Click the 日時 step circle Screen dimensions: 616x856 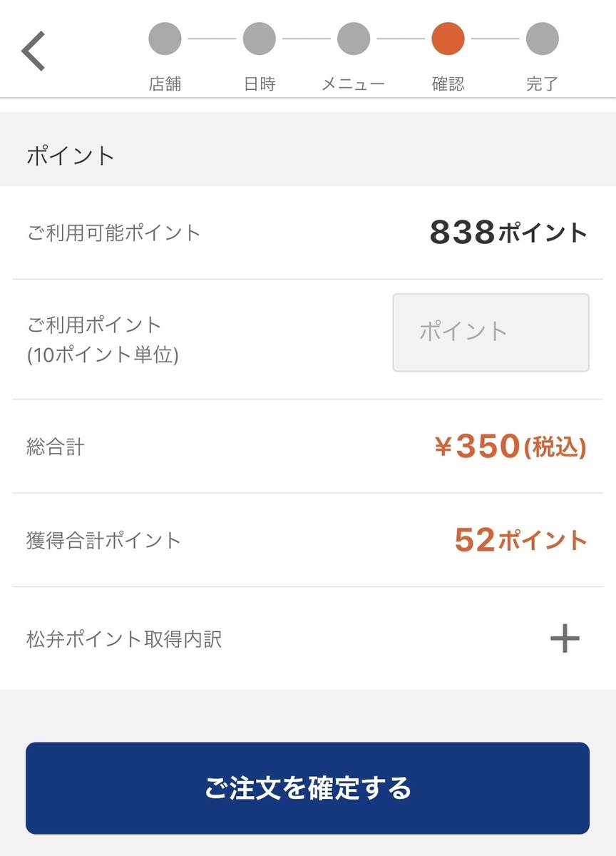point(259,39)
